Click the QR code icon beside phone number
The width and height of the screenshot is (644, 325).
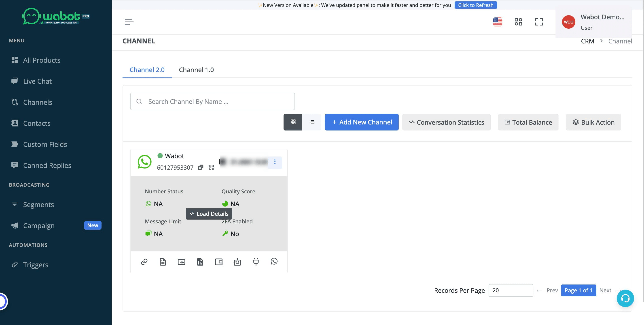click(211, 167)
